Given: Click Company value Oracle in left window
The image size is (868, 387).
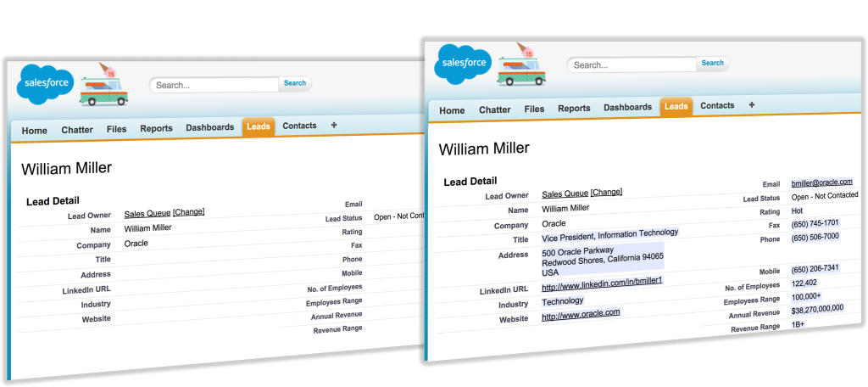Looking at the screenshot, I should (x=136, y=244).
